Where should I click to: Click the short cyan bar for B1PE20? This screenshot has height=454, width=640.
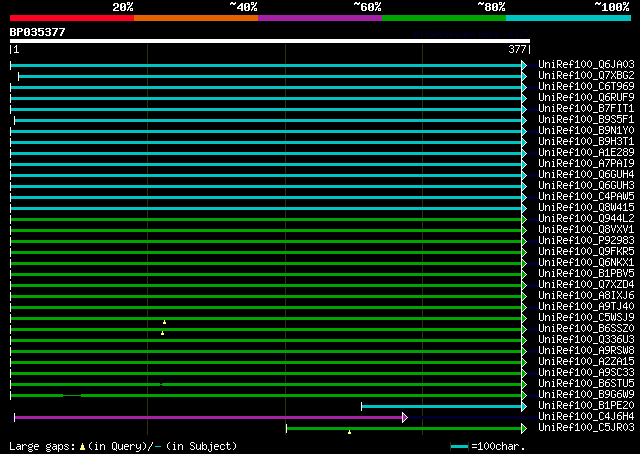point(442,406)
